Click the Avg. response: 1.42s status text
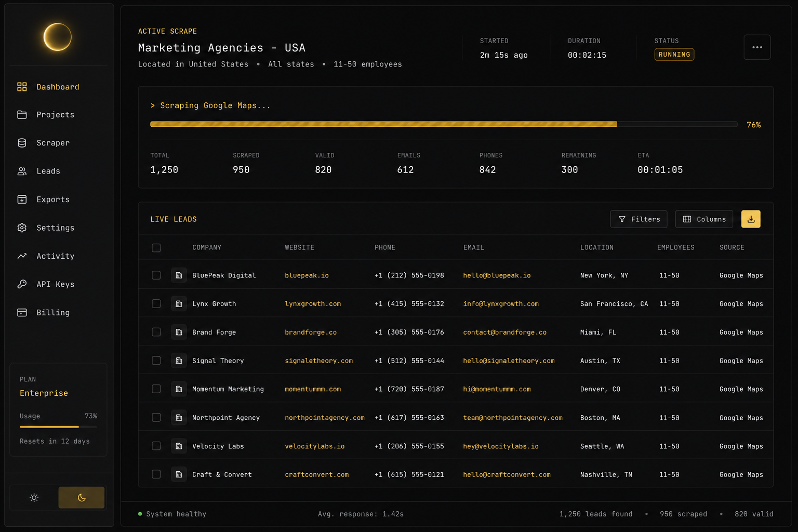Viewport: 798px width, 532px height. coord(361,514)
